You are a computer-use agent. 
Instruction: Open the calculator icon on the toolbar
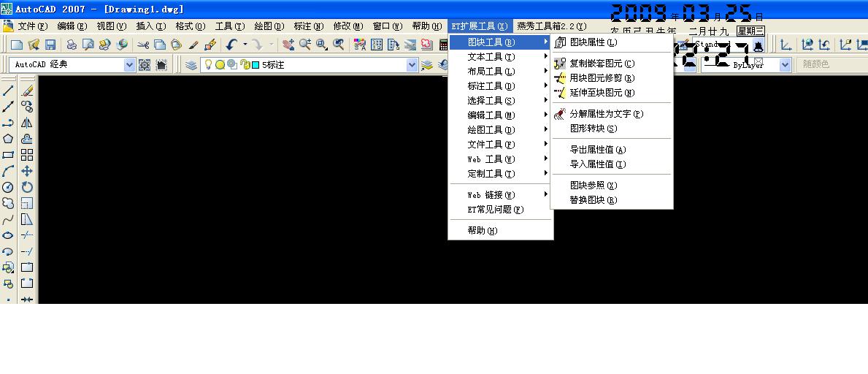(x=443, y=45)
